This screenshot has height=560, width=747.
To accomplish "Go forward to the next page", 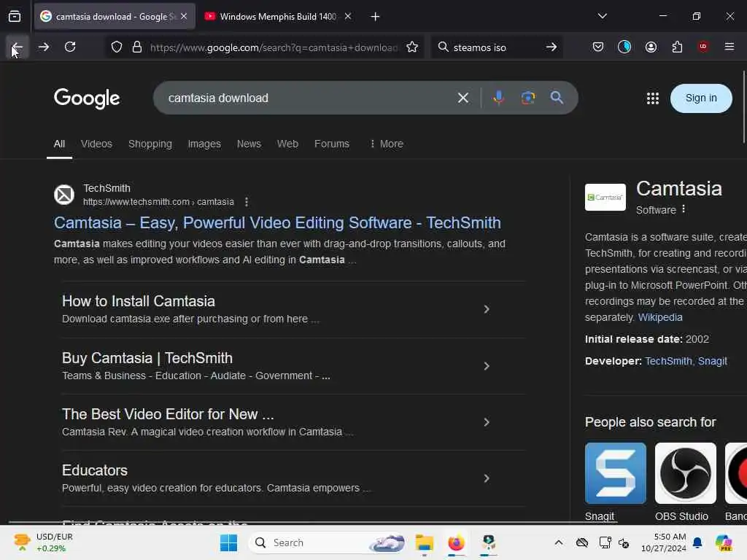I will coord(44,47).
